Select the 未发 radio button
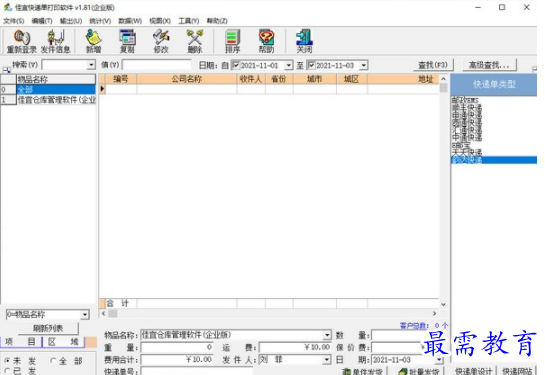Viewport: 545px width, 375px height. (7, 360)
